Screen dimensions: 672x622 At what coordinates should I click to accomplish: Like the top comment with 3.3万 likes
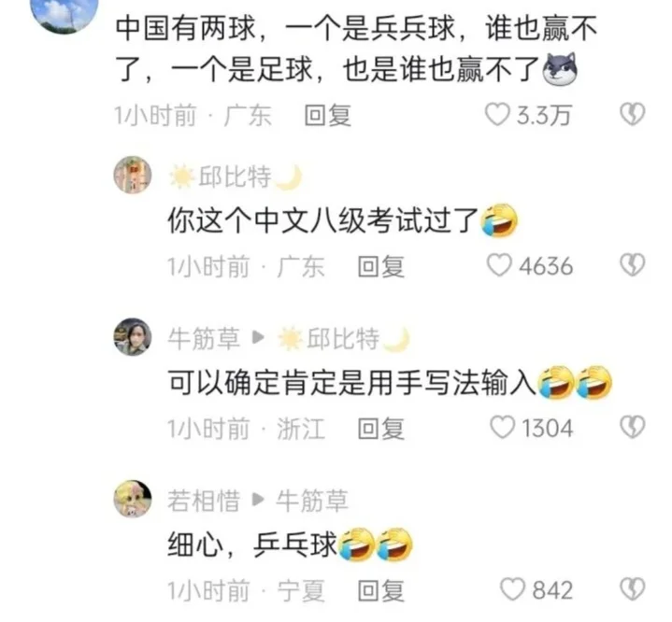click(497, 115)
